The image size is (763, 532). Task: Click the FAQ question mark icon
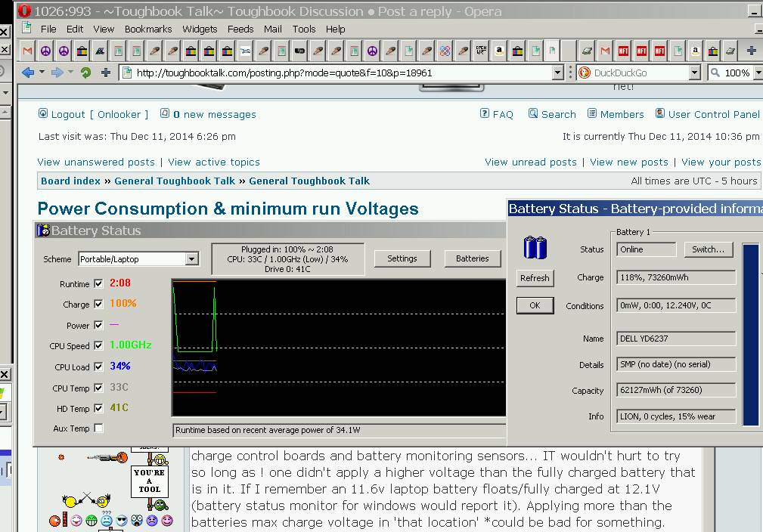tap(485, 113)
